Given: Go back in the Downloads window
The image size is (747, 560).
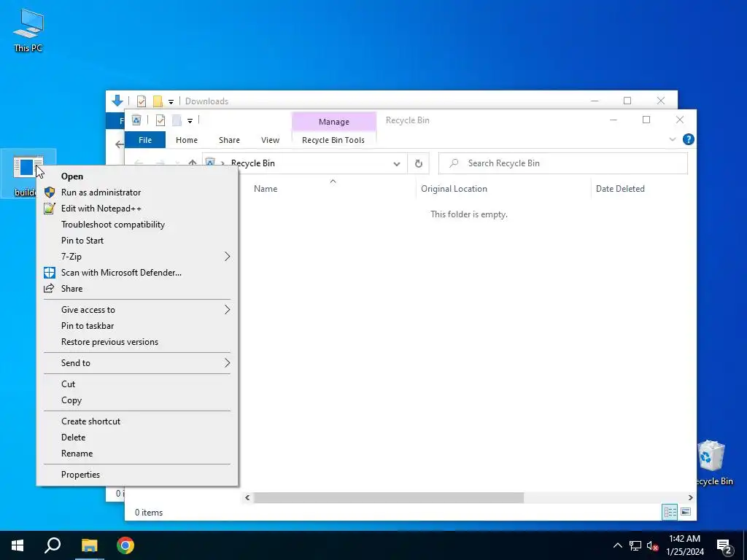Looking at the screenshot, I should pyautogui.click(x=119, y=144).
